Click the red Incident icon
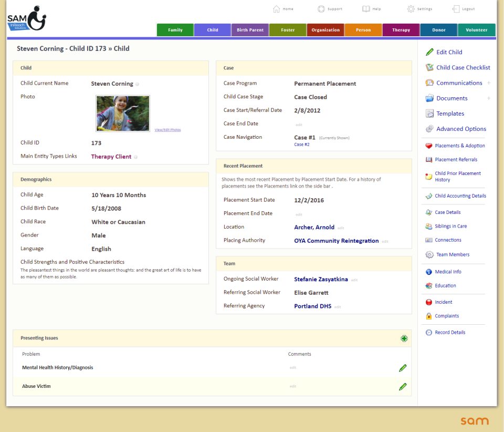 coord(429,302)
